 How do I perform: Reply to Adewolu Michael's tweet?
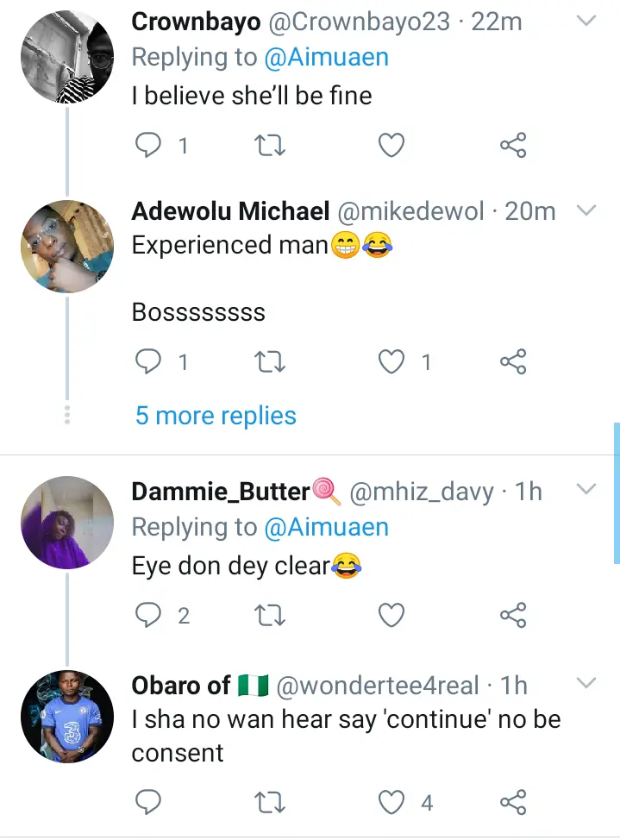[148, 361]
